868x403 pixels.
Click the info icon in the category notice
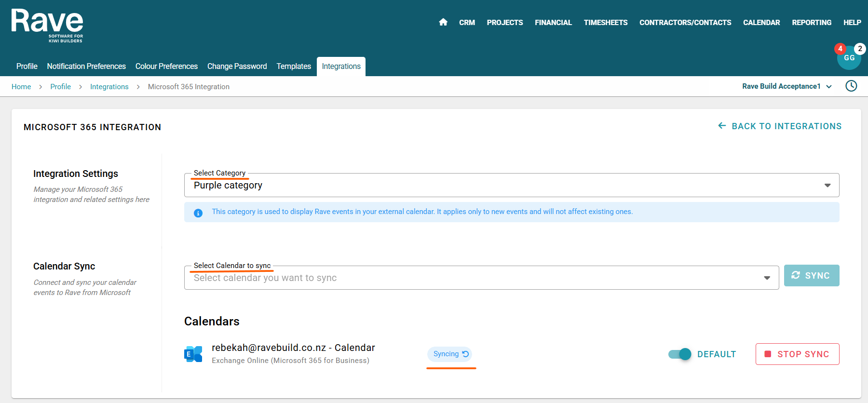pyautogui.click(x=198, y=213)
